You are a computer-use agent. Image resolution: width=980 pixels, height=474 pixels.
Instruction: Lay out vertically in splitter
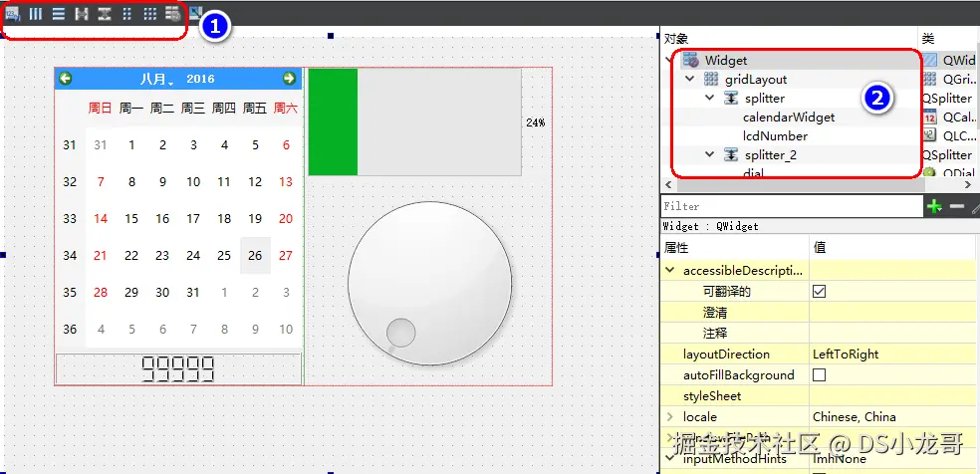pyautogui.click(x=105, y=14)
